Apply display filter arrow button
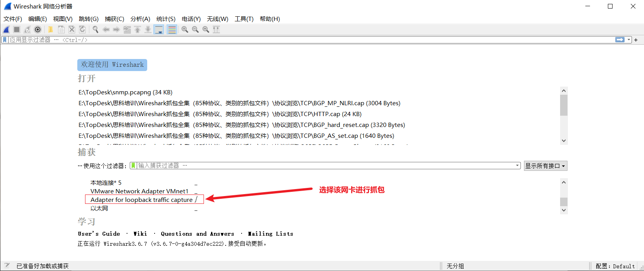Screen dimensions: 644x271 pos(620,40)
